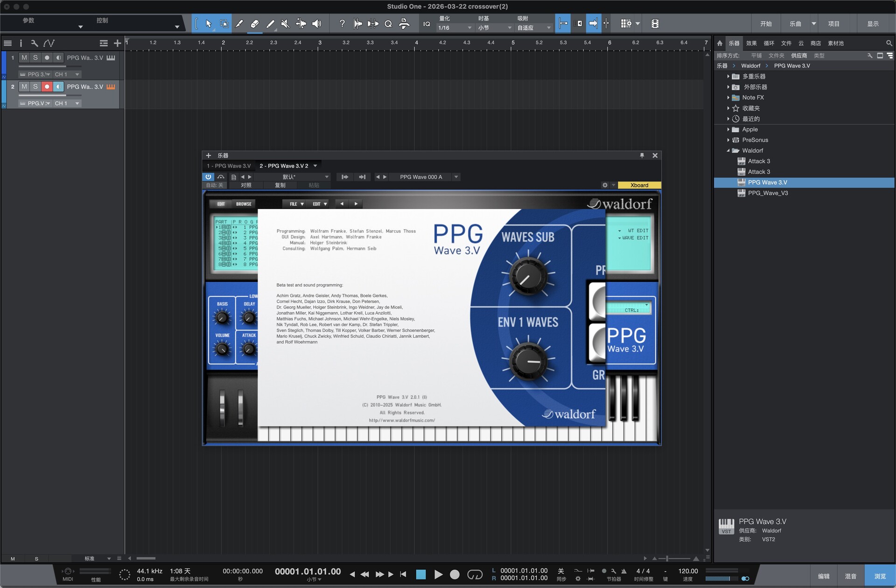Open the 效果 browser tab
Viewport: 896px width, 588px height.
(751, 43)
